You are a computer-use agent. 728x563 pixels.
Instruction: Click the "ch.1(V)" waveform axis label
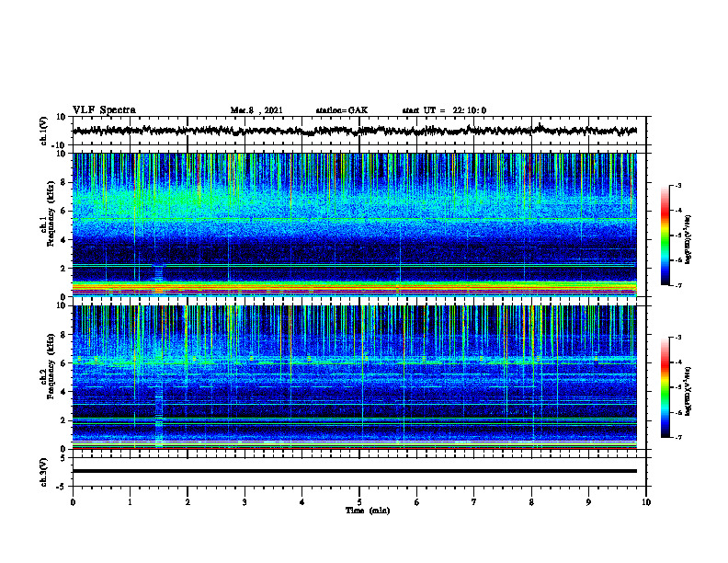tap(44, 131)
